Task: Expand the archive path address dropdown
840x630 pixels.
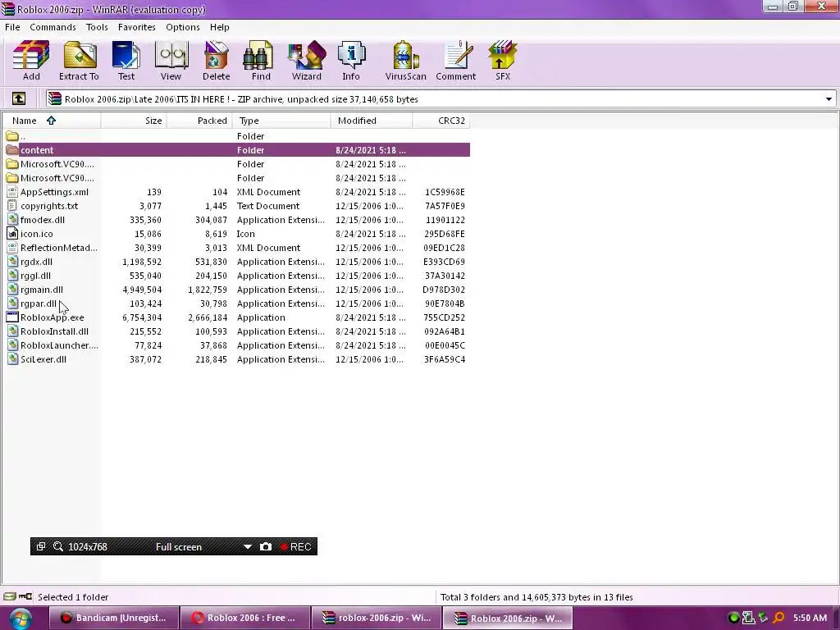Action: click(x=829, y=99)
